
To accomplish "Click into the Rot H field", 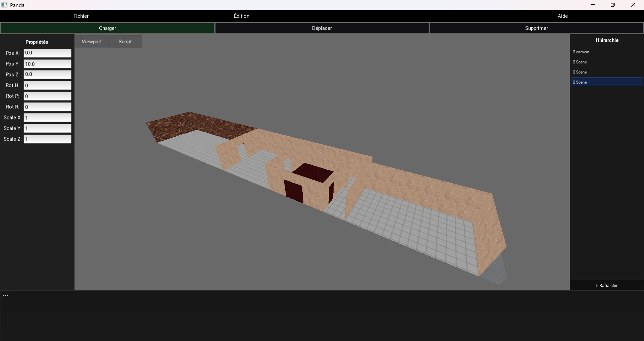I will 47,85.
